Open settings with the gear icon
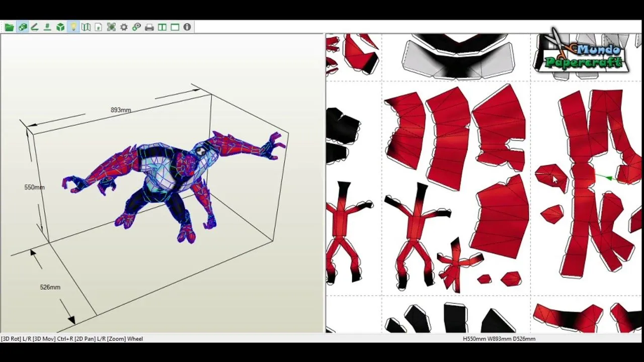 coord(124,27)
